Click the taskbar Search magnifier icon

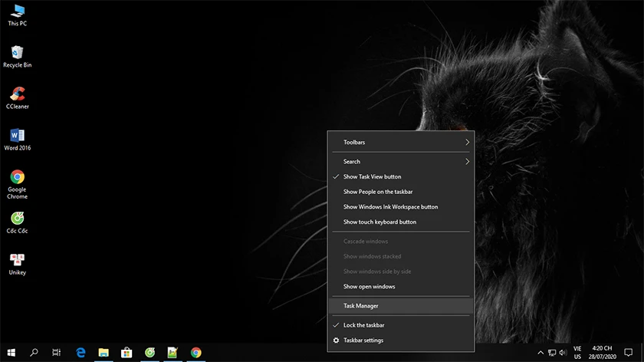pos(34,353)
